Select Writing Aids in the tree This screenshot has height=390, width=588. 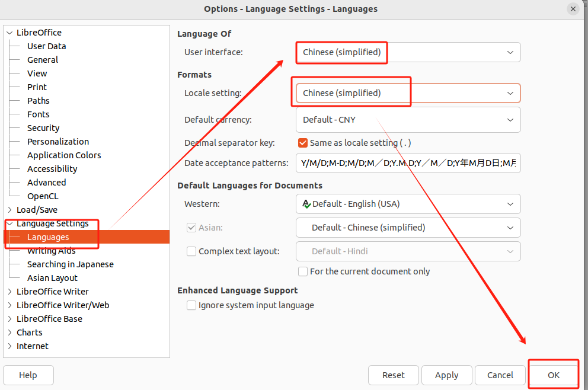pyautogui.click(x=52, y=251)
